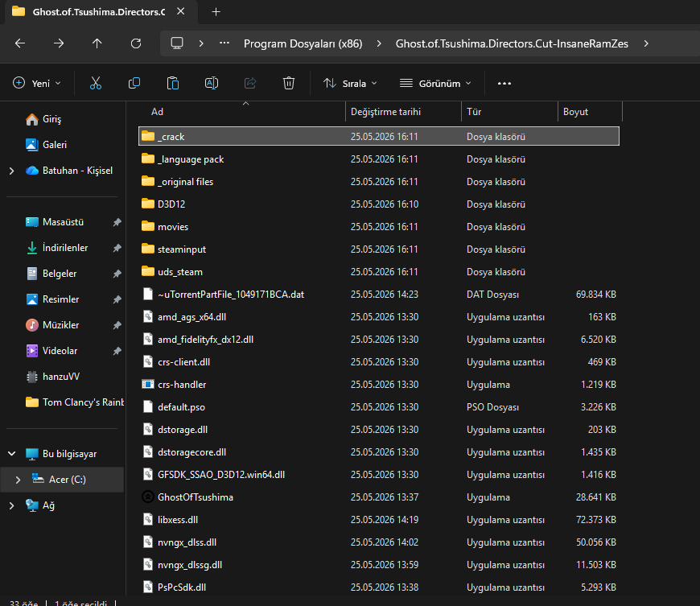Sort by the Boyut size column
Screen dimensions: 700x606
[590, 112]
